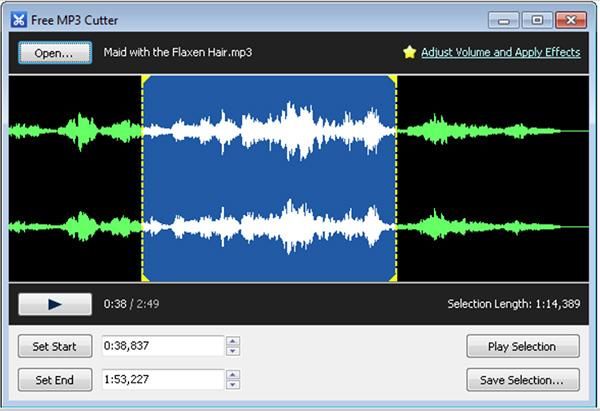Viewport: 600px width, 411px height.
Task: Click the yellow star icon beside effects link
Action: click(x=409, y=52)
